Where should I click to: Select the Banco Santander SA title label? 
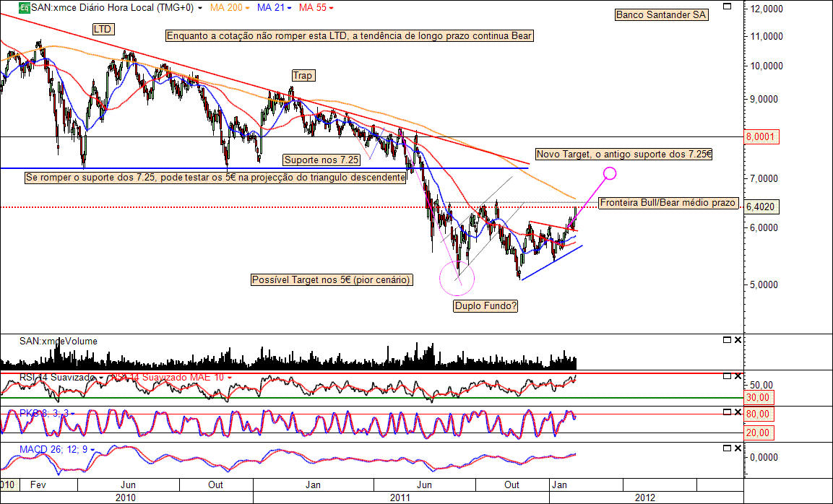(661, 15)
